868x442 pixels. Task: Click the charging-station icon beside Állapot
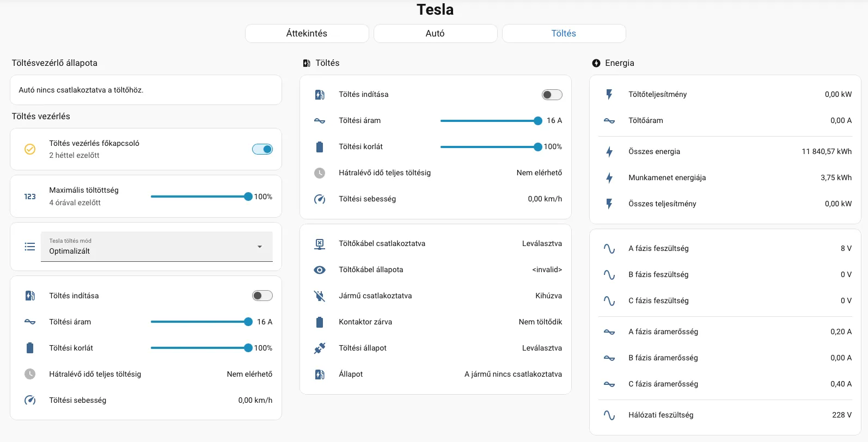point(320,375)
